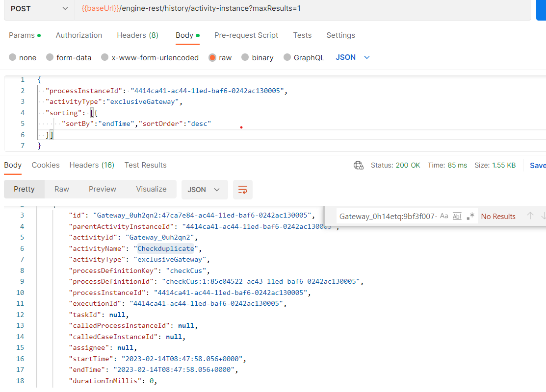
Task: Switch to the Tests tab
Action: (302, 35)
